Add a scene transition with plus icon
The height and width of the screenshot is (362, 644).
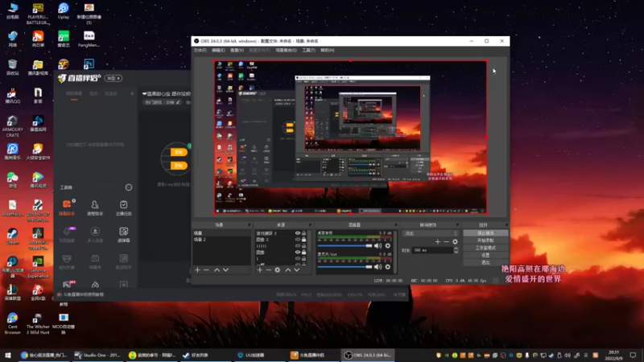click(x=437, y=242)
